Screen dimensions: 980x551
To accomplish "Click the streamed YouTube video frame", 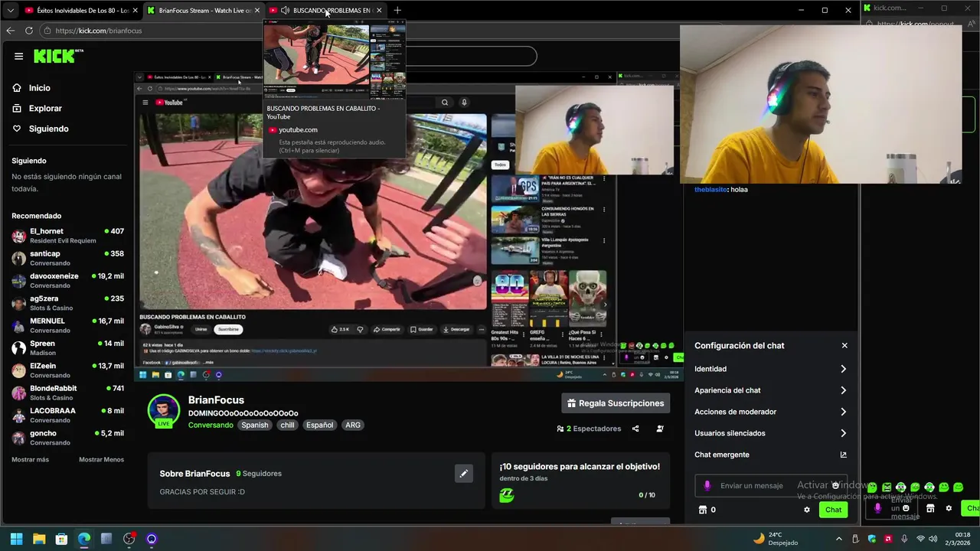I will 312,211.
